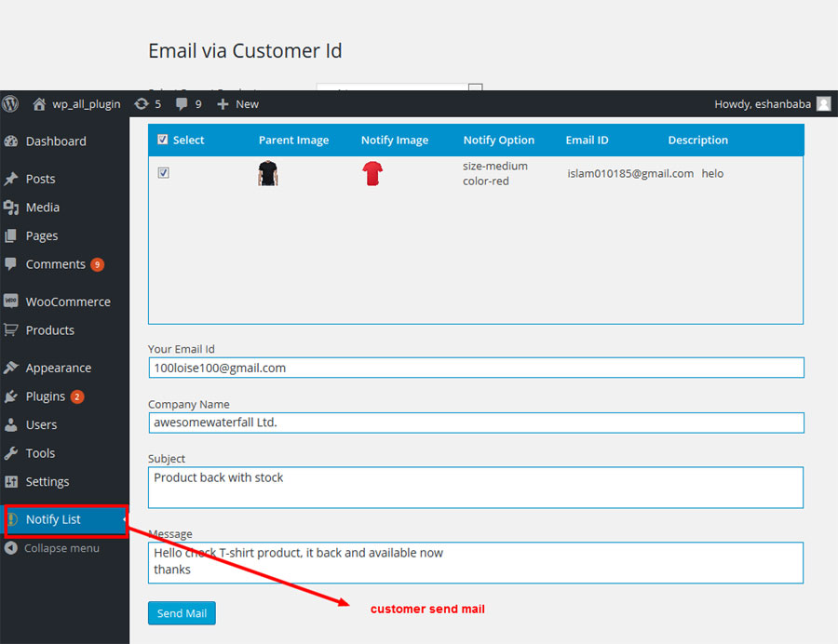This screenshot has width=838, height=644.
Task: Go to the WooCommerce menu
Action: 67,302
